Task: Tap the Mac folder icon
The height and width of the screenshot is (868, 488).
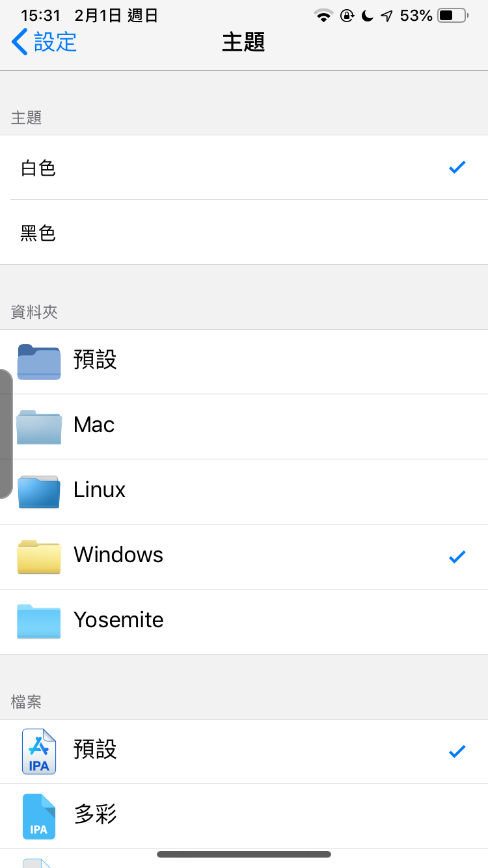Action: (x=39, y=427)
